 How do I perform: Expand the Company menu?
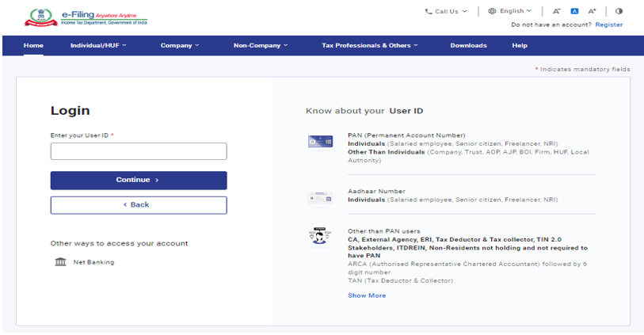180,46
